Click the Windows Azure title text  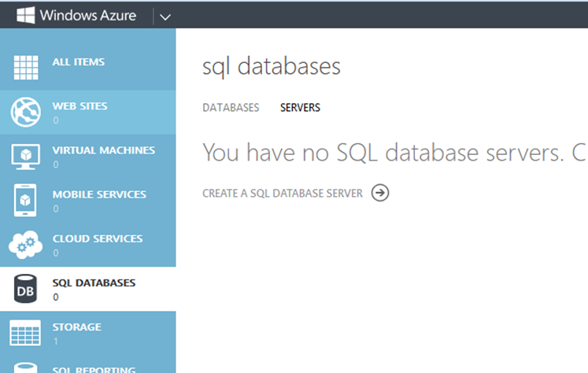(x=87, y=16)
